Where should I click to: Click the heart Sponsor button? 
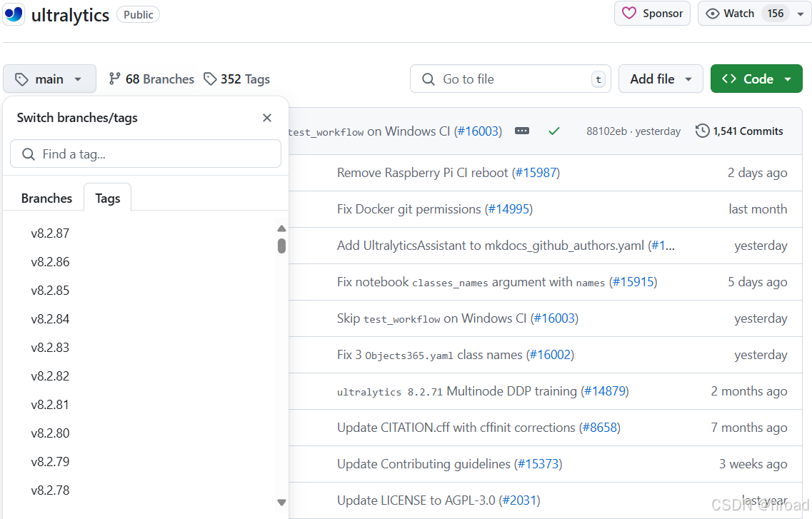pyautogui.click(x=652, y=14)
